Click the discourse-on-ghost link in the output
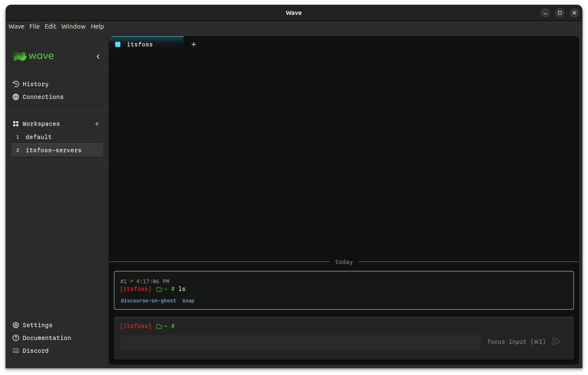This screenshot has height=375, width=588. tap(148, 300)
